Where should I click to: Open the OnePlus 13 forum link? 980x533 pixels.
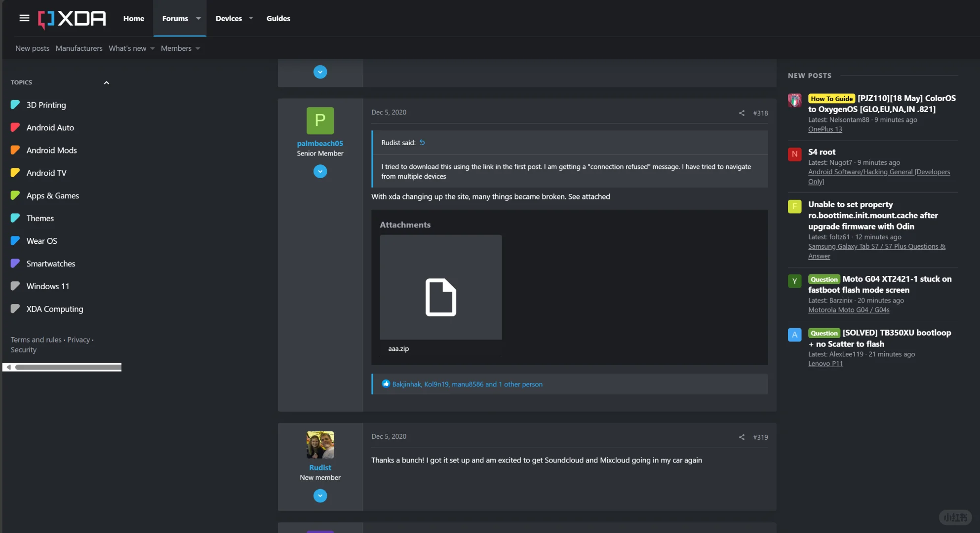tap(824, 129)
